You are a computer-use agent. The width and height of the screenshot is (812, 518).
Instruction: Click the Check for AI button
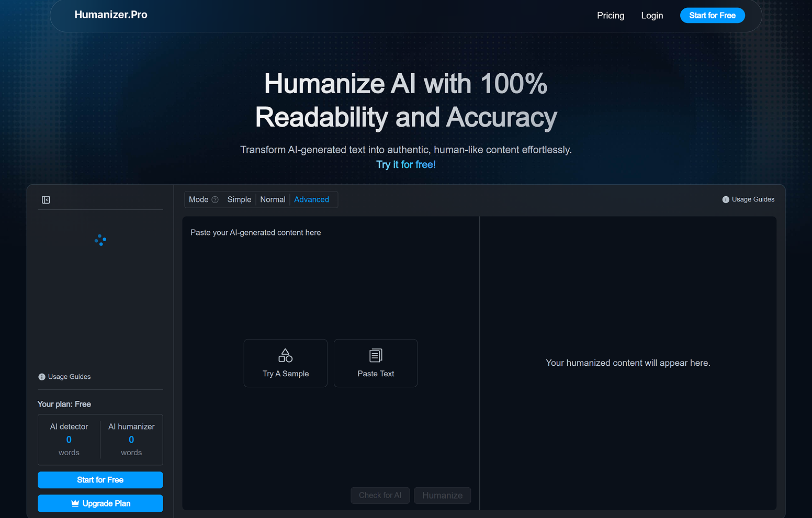point(380,496)
